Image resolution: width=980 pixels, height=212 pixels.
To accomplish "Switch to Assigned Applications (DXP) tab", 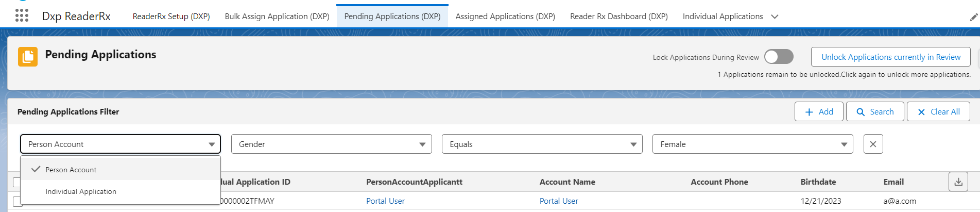I will pyautogui.click(x=505, y=17).
